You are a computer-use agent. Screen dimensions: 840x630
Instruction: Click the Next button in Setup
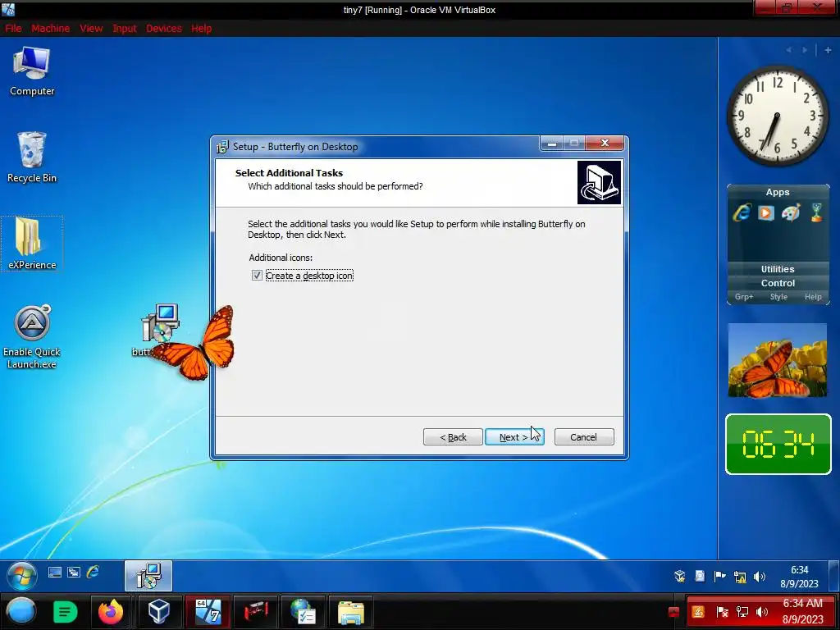(x=514, y=437)
